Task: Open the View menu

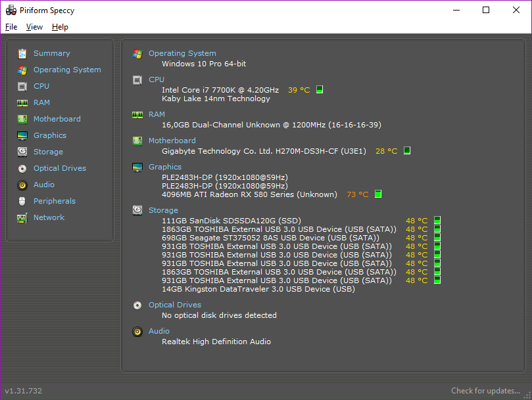Action: [34, 27]
